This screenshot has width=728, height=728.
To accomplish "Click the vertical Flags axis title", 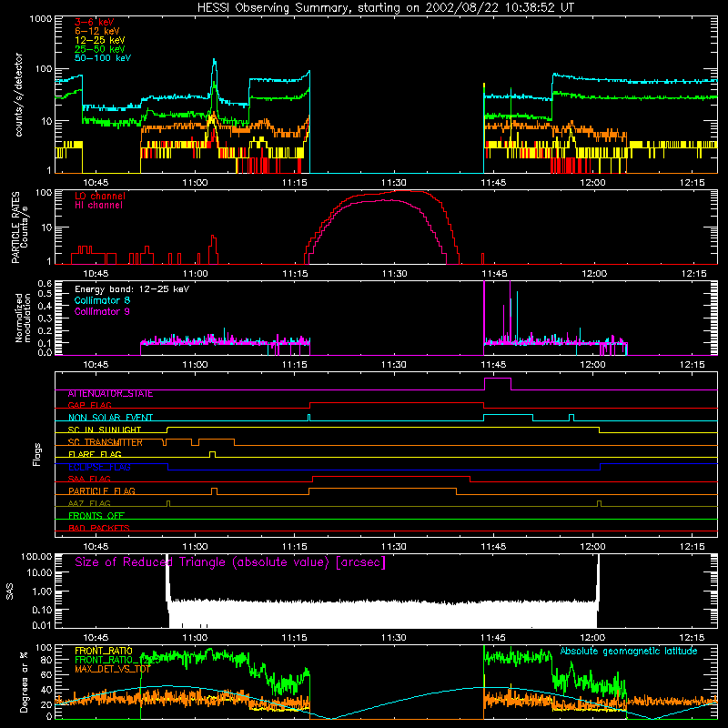I will coord(37,455).
